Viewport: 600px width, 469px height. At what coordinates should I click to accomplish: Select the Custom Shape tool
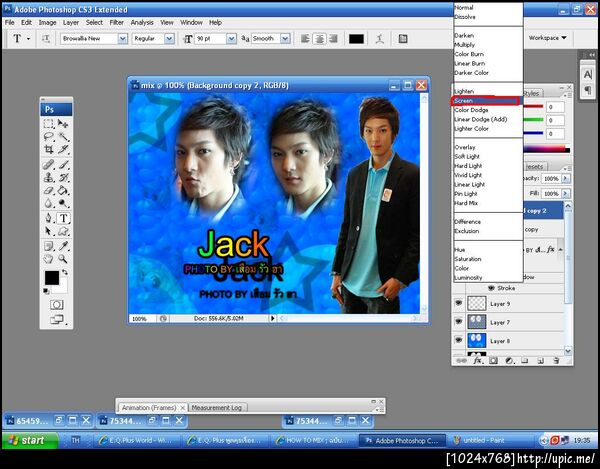63,231
